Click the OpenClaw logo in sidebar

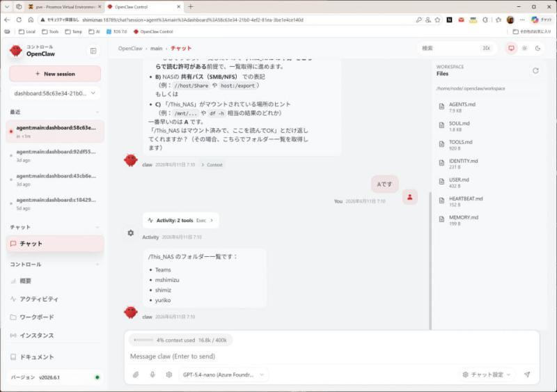[x=15, y=51]
